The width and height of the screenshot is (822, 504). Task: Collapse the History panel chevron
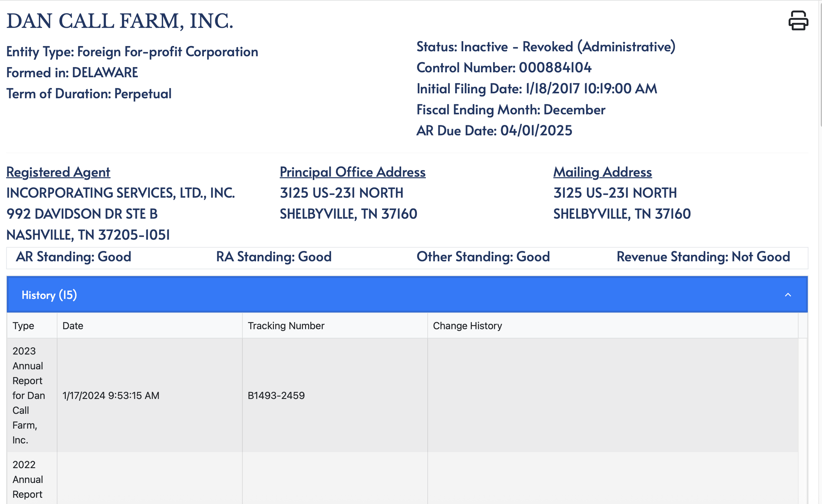point(787,295)
